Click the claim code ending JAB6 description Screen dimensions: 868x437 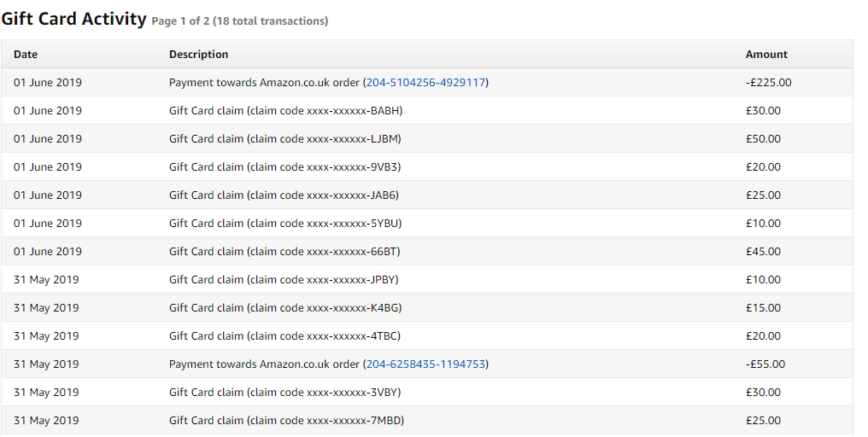pyautogui.click(x=284, y=195)
